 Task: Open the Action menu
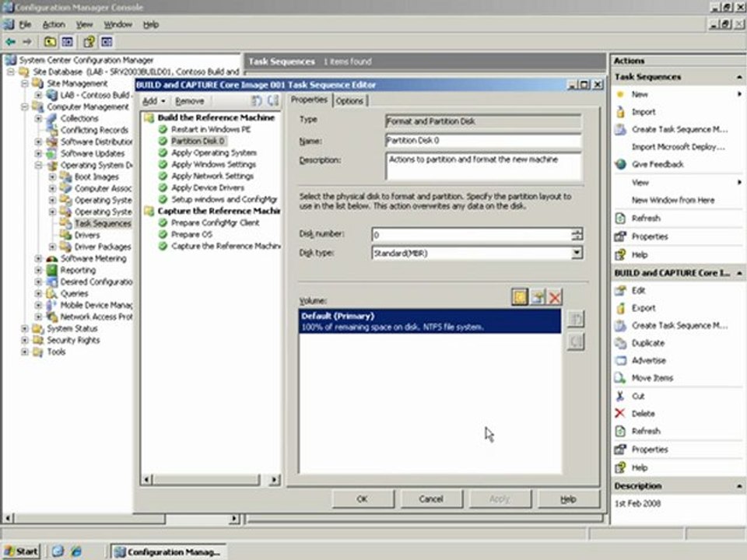[54, 24]
